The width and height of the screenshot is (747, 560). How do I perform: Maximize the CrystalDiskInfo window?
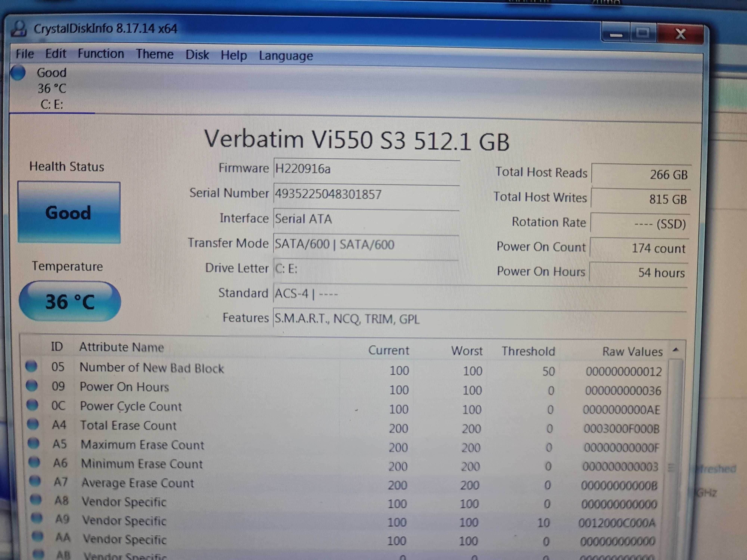643,33
